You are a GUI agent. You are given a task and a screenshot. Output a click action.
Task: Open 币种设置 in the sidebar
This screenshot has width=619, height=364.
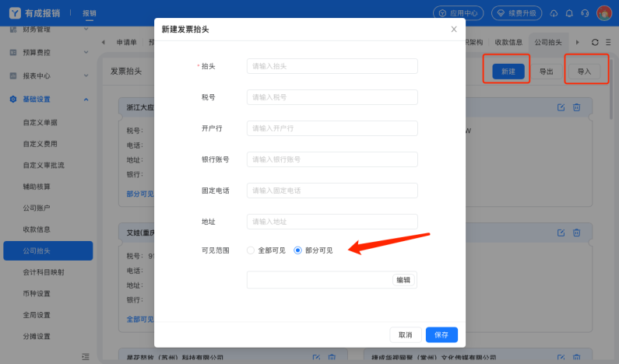click(x=37, y=293)
